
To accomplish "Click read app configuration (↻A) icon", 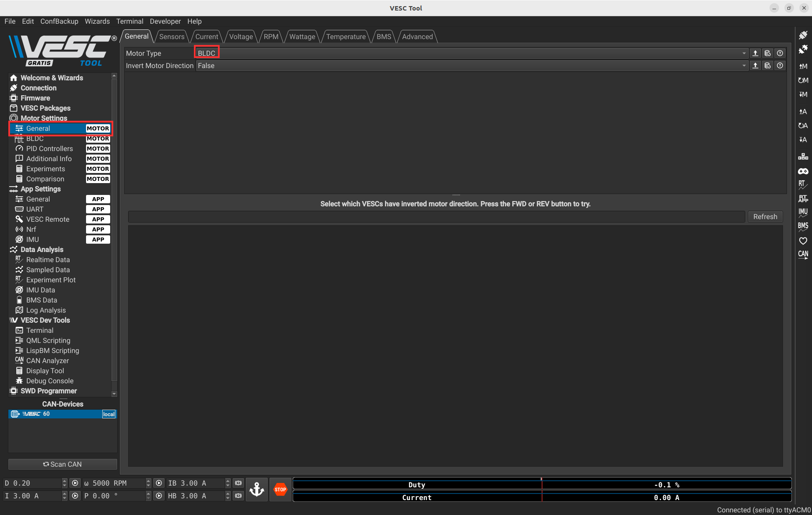I will [x=803, y=126].
